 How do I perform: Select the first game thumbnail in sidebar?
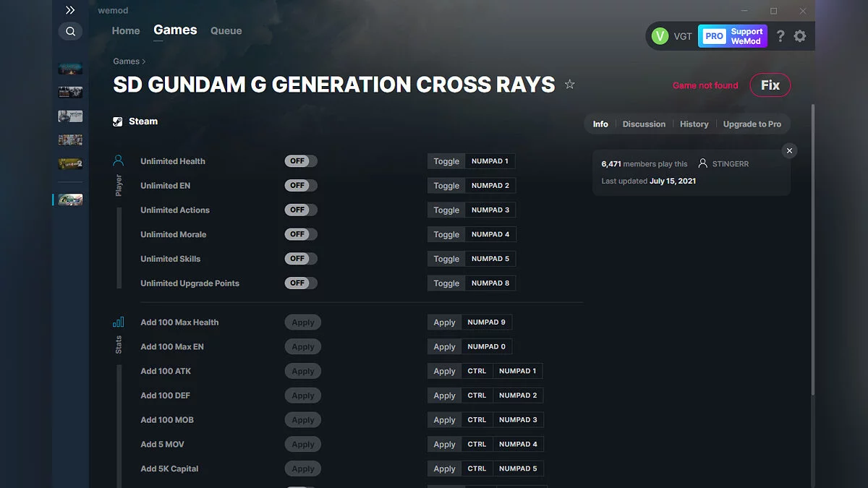click(70, 69)
